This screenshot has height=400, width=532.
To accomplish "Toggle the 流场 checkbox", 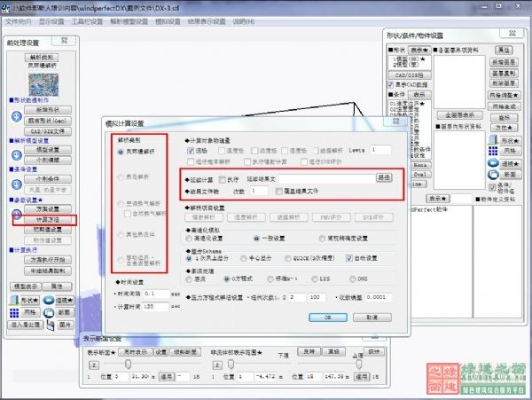I will [191, 151].
